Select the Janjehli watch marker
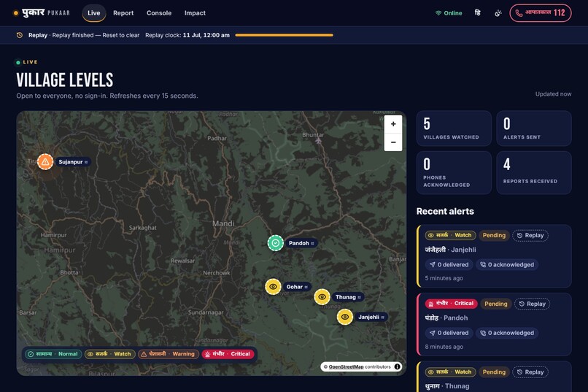 [345, 317]
